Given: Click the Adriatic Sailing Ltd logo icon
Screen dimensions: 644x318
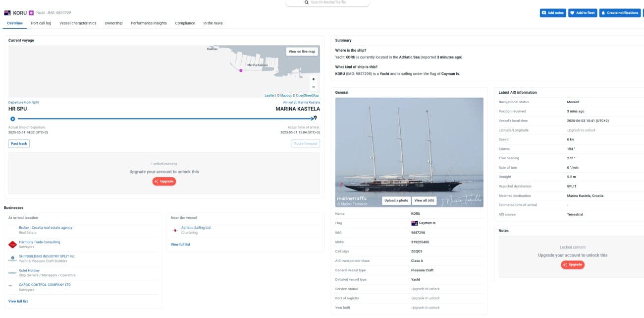Looking at the screenshot, I should [175, 230].
